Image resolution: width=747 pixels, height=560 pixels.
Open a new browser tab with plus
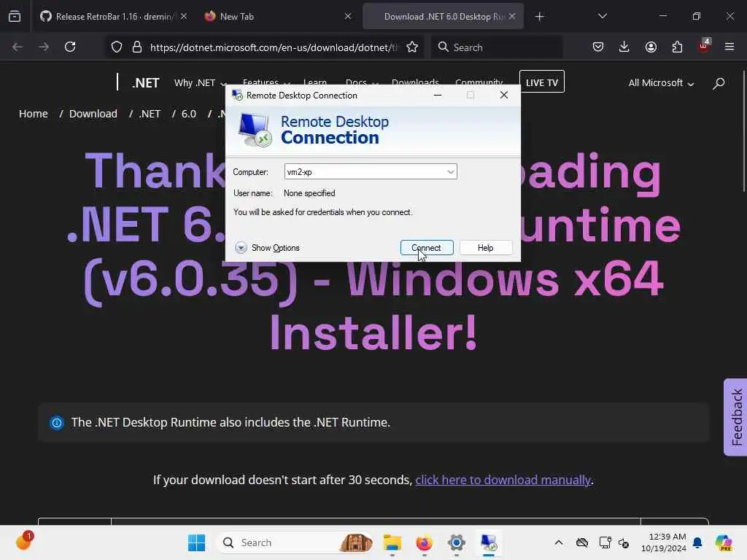click(539, 17)
